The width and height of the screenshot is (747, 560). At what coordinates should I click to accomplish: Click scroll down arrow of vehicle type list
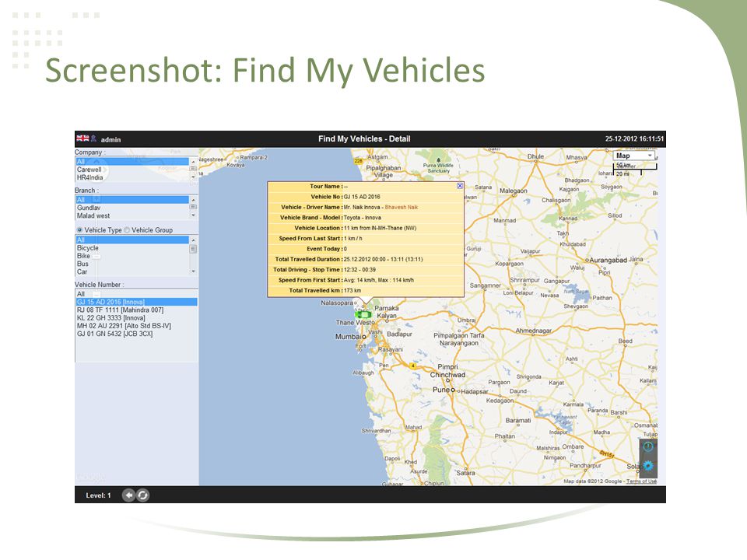[193, 271]
